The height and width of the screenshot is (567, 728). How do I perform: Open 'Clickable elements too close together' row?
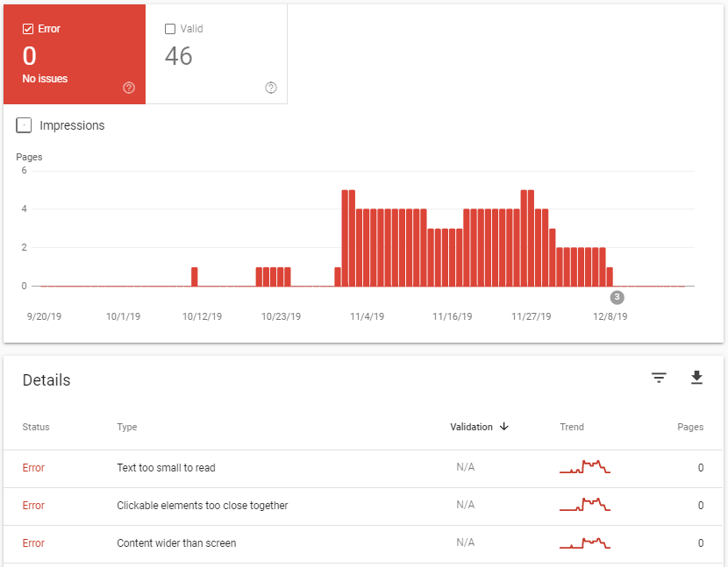[x=363, y=507]
